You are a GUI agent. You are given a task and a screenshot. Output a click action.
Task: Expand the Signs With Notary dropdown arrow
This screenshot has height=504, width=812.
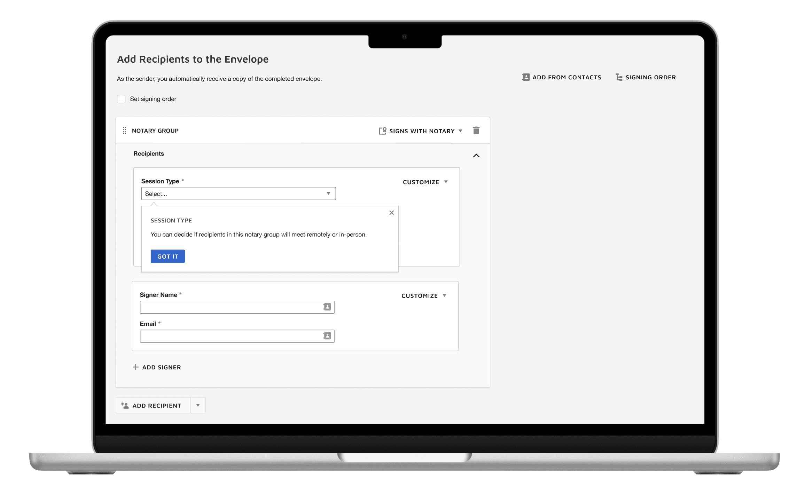click(461, 131)
